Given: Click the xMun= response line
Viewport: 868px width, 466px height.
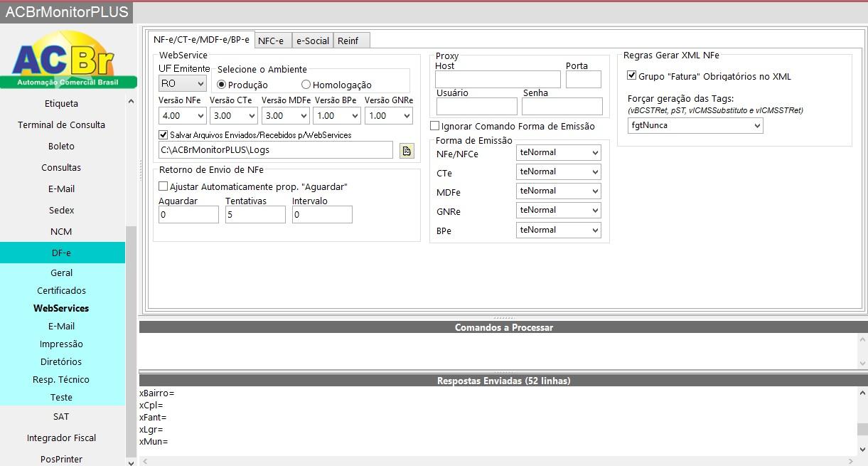Looking at the screenshot, I should 154,441.
